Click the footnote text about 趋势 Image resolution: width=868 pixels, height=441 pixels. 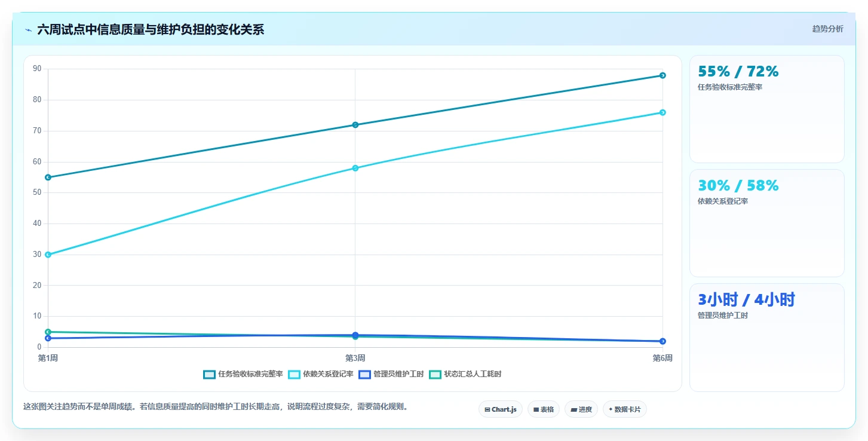point(216,407)
